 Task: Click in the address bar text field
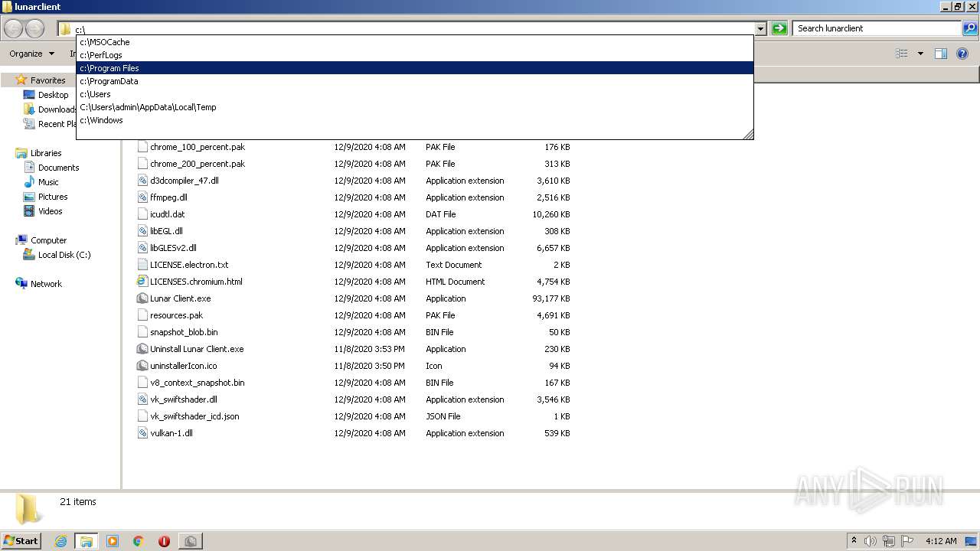[413, 29]
